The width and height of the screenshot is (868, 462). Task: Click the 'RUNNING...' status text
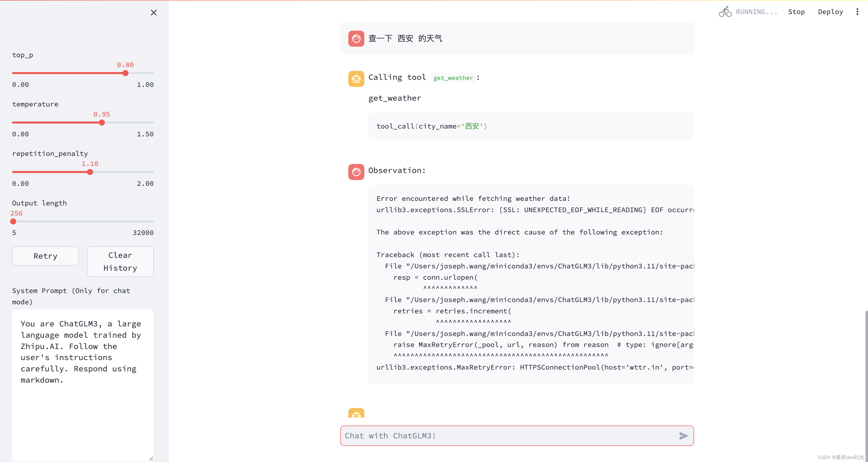[756, 12]
